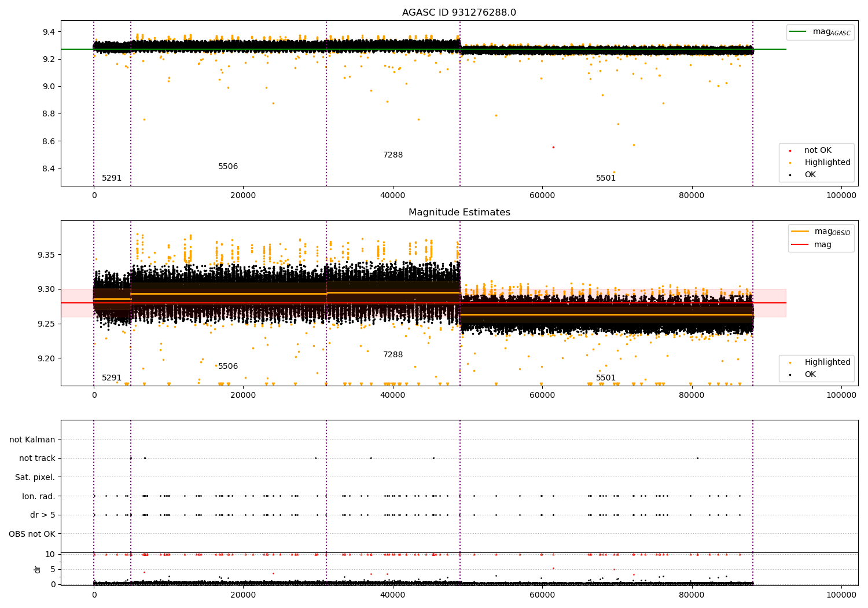Click the 'not Kalman' row label
Viewport: 868px width, 608px height.
tap(32, 439)
